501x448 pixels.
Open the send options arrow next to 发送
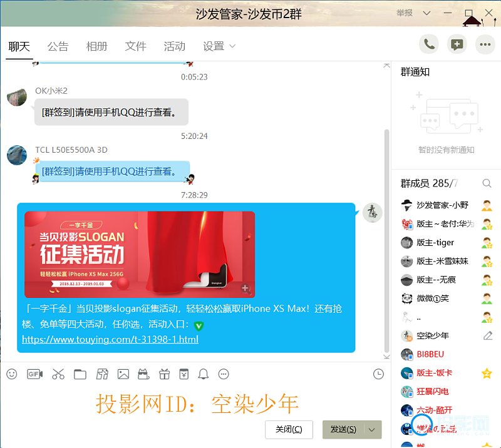point(371,430)
